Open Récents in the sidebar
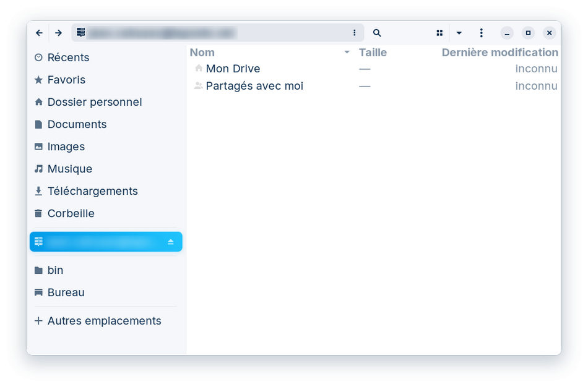 (x=68, y=57)
